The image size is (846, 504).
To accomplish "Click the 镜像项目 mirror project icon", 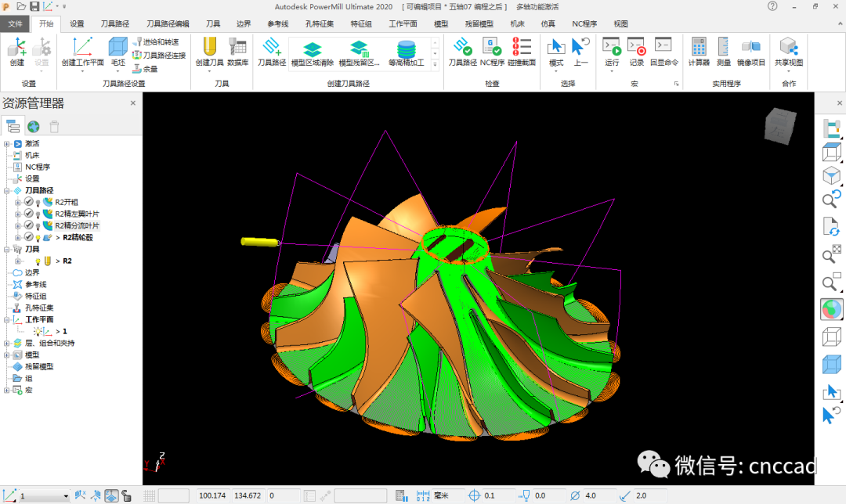I will tap(751, 48).
